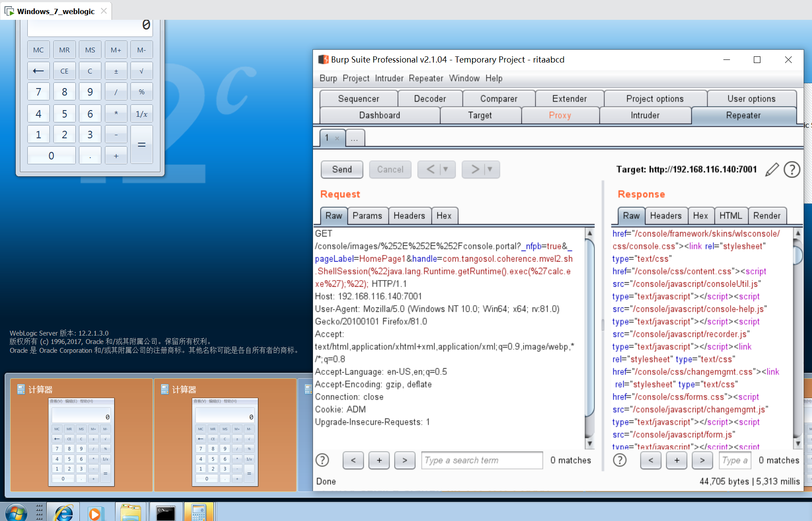Open the Help menu

click(x=494, y=78)
